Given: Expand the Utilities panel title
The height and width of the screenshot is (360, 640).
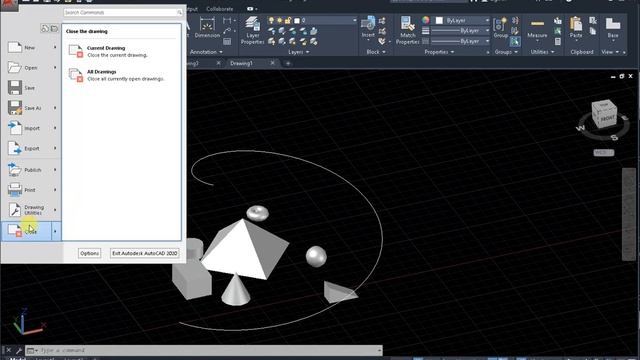Looking at the screenshot, I should tap(542, 52).
